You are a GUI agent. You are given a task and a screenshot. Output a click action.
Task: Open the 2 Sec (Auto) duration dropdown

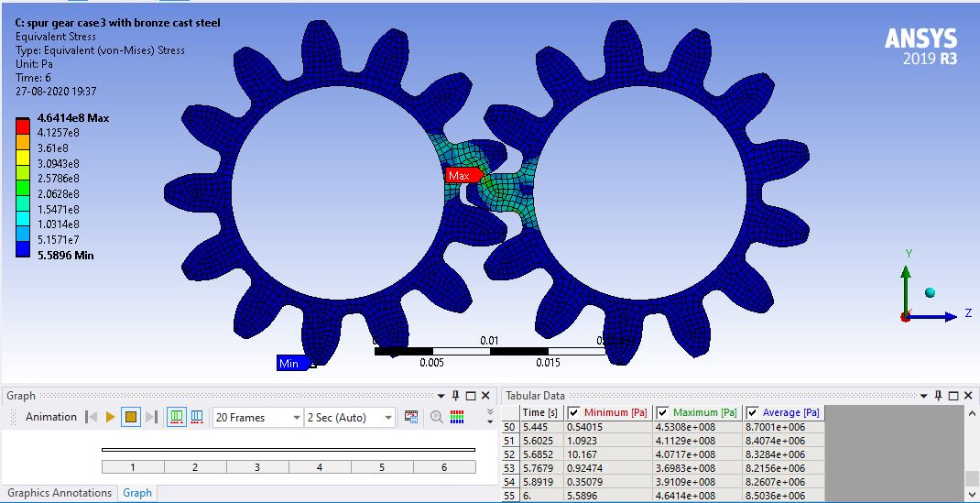click(349, 418)
